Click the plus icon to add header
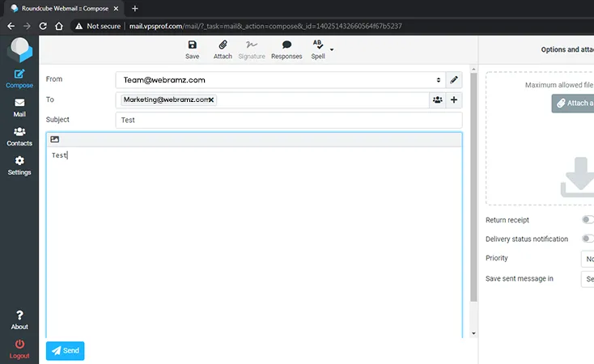 click(454, 99)
